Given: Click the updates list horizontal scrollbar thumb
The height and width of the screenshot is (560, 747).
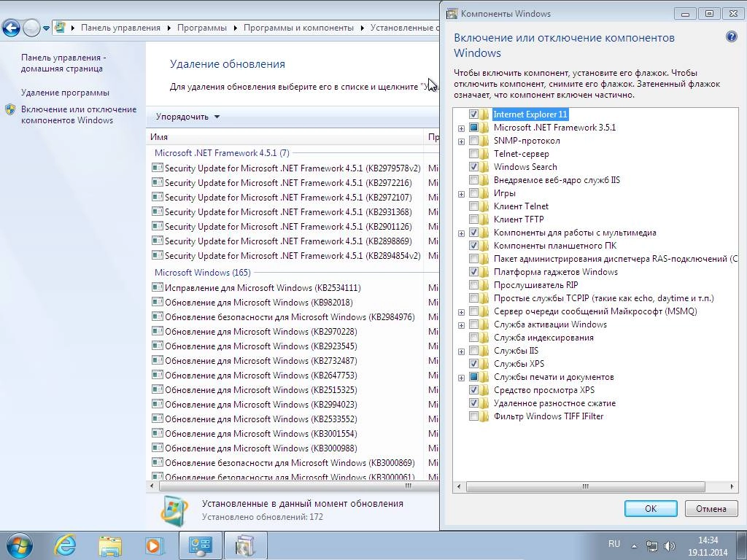Looking at the screenshot, I should (298, 486).
